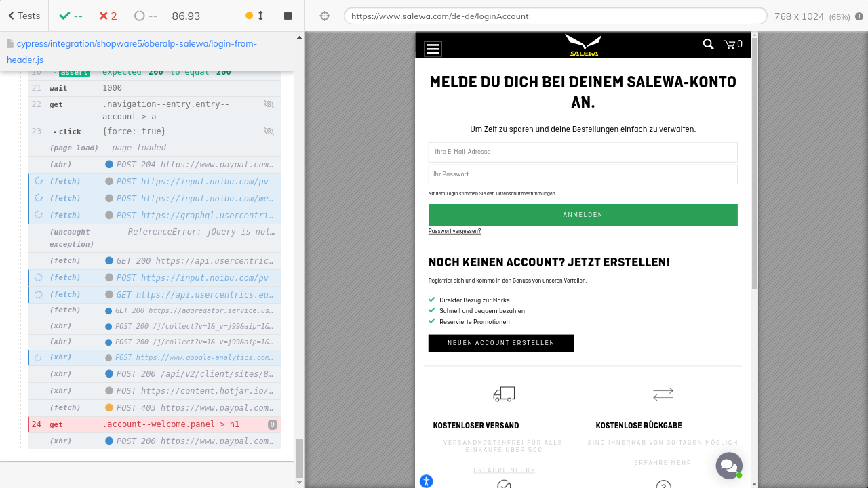Click the Salewa eagle logo
Image resolution: width=868 pixels, height=488 pixels.
click(583, 45)
